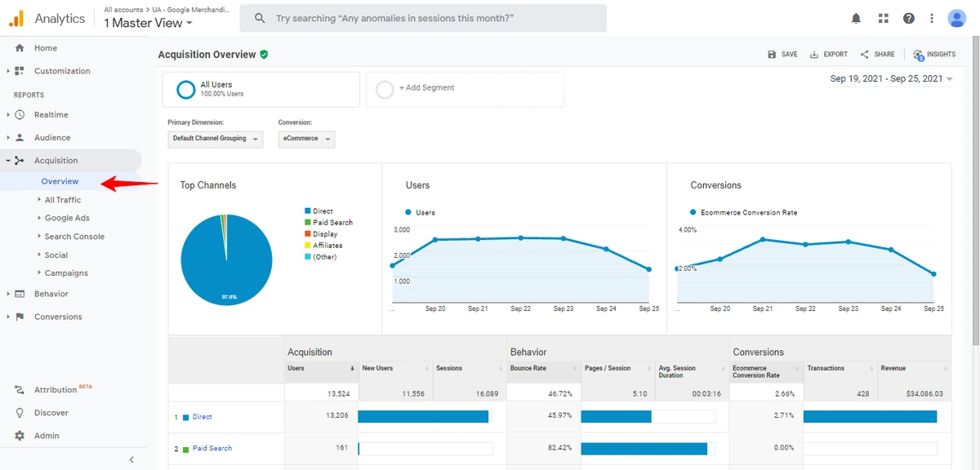Select the All Users segment radio
The width and height of the screenshot is (980, 470).
186,90
